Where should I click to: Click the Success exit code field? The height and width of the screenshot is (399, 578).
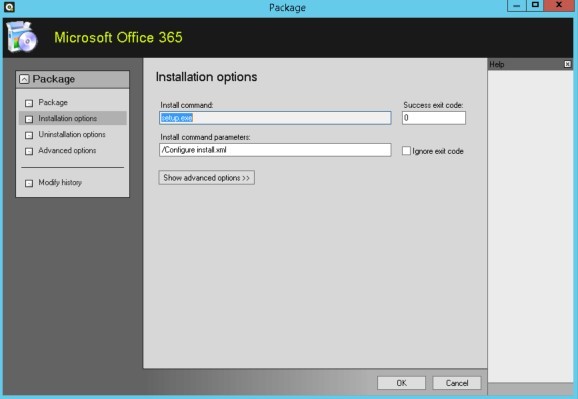[434, 118]
